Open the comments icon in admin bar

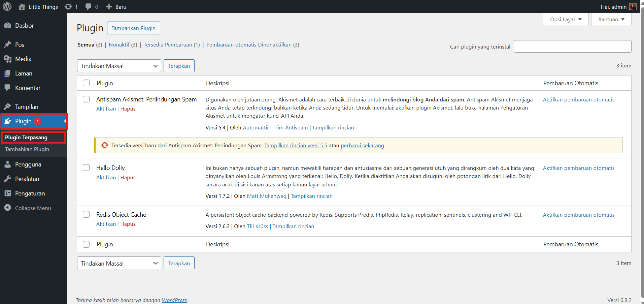(88, 6)
